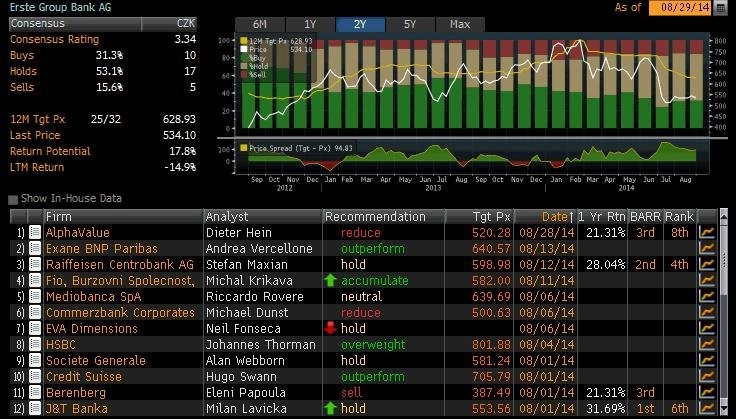Sort table by Recommendation column header
The image size is (736, 419).
point(384,216)
